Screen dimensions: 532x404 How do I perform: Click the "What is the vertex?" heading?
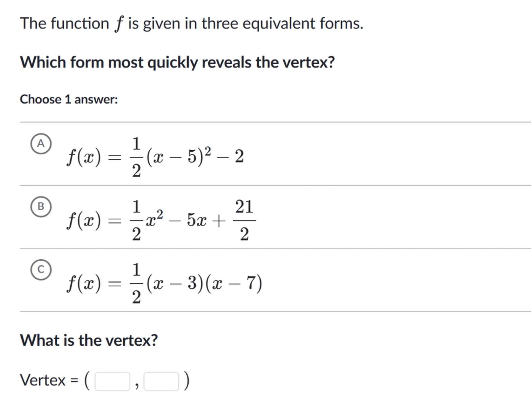[x=89, y=340]
